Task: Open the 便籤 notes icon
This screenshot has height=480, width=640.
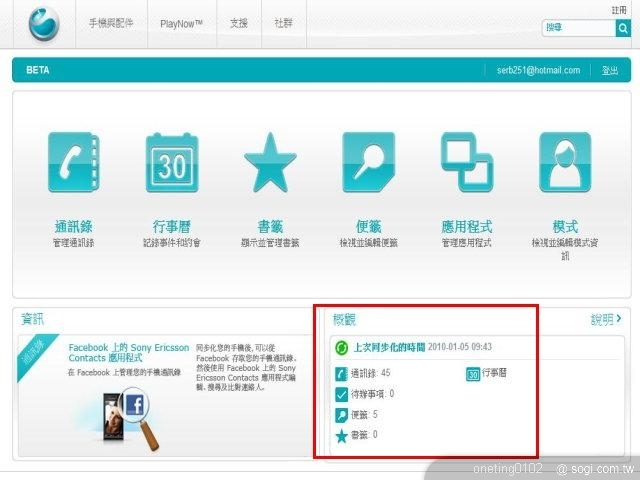Action: (x=368, y=161)
